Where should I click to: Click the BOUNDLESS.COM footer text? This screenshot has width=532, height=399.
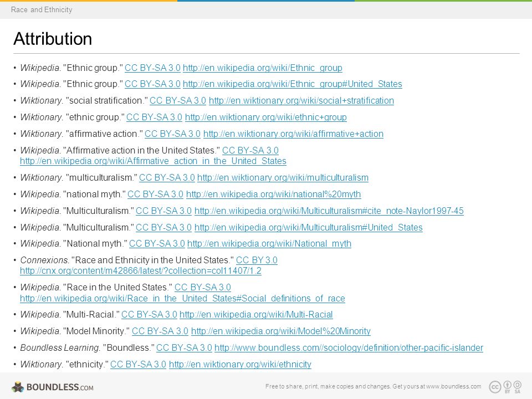click(x=60, y=387)
